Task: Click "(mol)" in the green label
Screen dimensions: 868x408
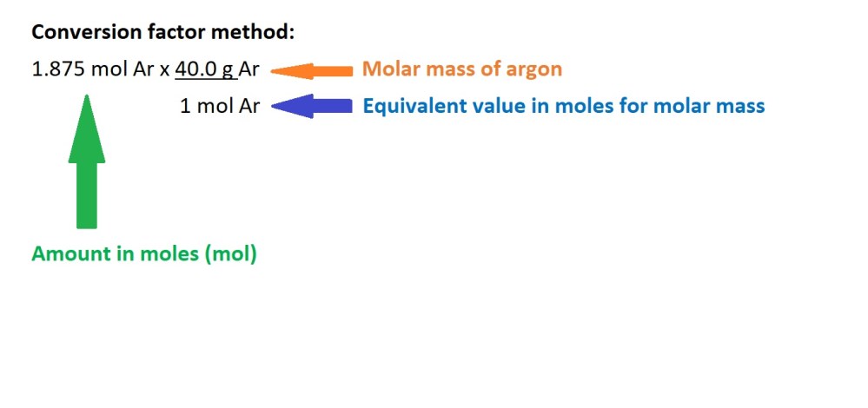Action: pos(230,254)
